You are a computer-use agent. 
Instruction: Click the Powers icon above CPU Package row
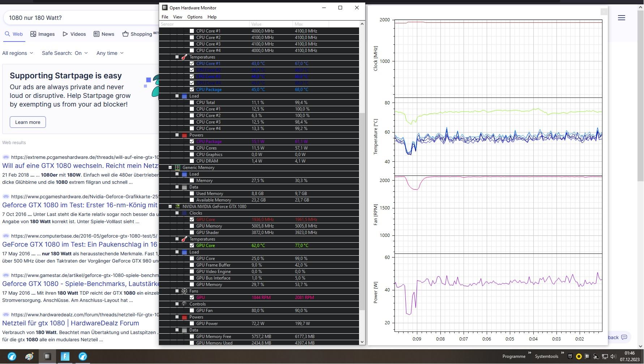point(184,135)
